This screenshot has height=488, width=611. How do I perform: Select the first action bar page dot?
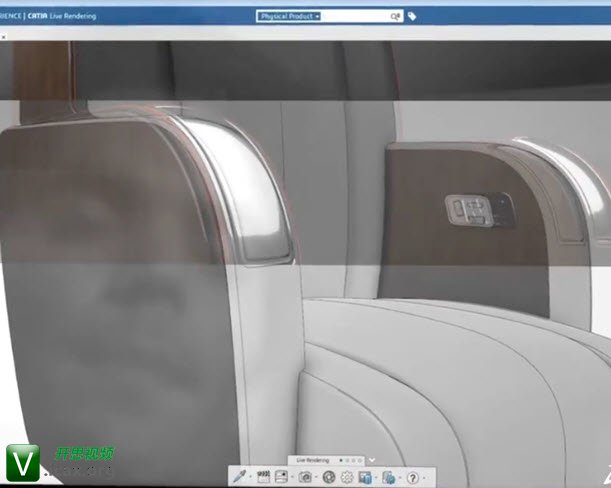coord(341,460)
